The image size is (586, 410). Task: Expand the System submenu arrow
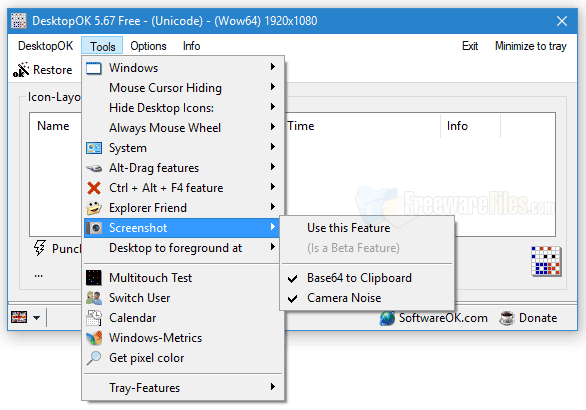(x=273, y=147)
